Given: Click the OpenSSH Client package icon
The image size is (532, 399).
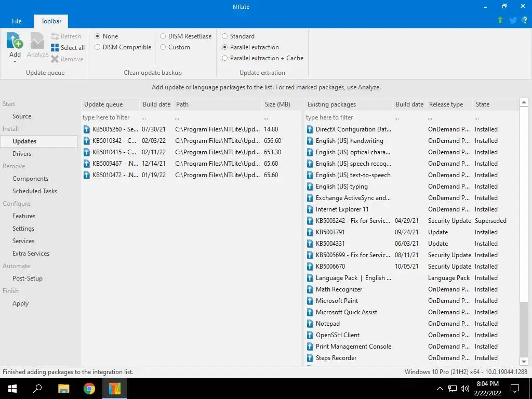Looking at the screenshot, I should pyautogui.click(x=310, y=335).
